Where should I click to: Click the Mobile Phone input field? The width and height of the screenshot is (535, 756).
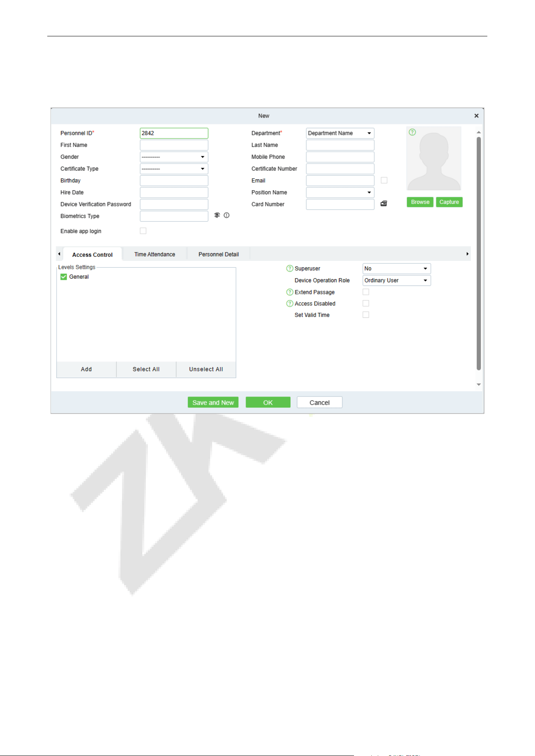(340, 157)
